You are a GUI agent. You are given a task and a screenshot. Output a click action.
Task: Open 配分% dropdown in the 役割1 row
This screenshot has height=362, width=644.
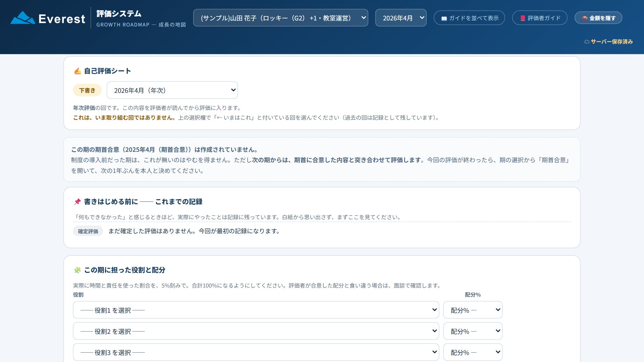pos(473,310)
